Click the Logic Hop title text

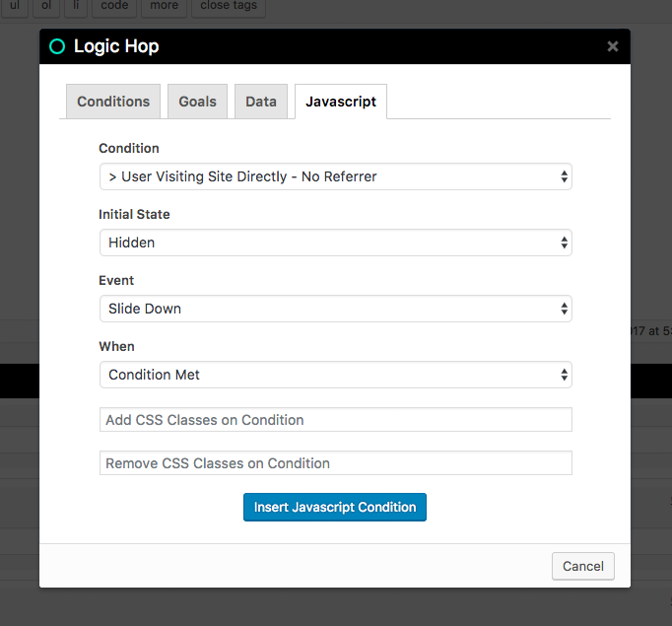pos(116,46)
